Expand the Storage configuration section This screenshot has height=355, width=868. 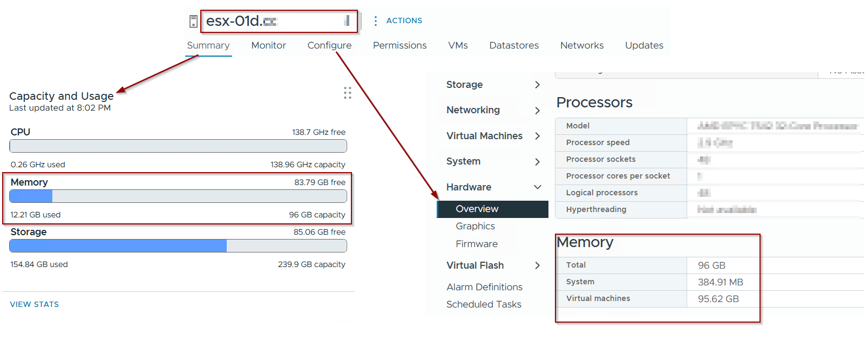(537, 85)
